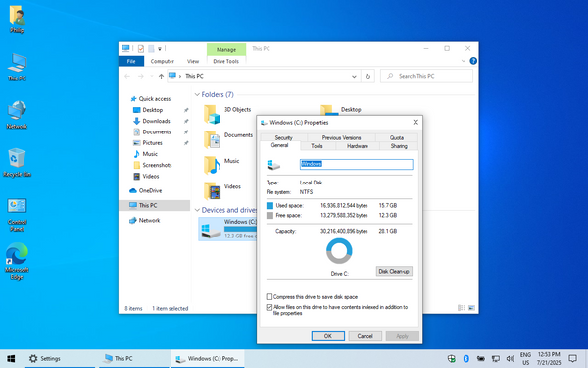The image size is (588, 368).
Task: Select Microsoft Edge shortcut on desktop
Action: point(17,261)
